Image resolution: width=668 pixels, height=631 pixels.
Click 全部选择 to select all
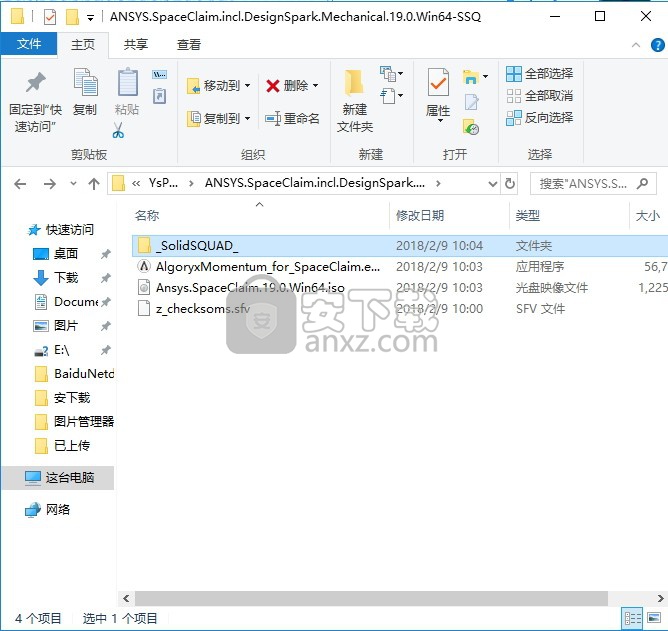click(539, 74)
